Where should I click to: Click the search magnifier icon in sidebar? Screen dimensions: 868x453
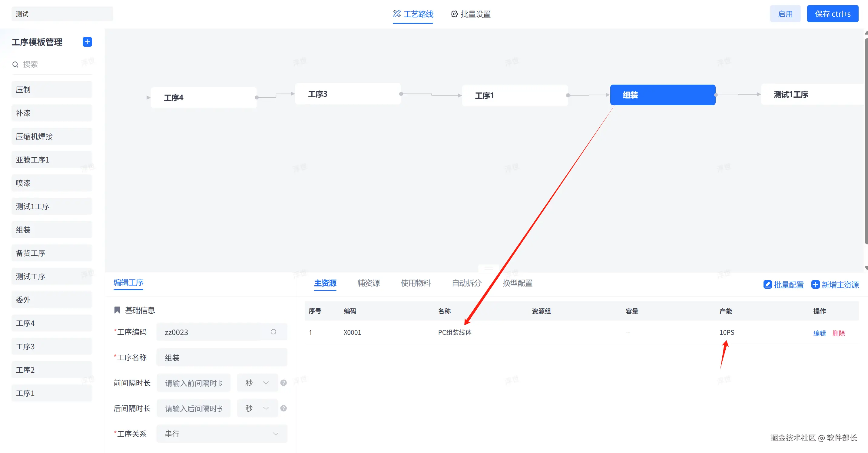click(15, 64)
